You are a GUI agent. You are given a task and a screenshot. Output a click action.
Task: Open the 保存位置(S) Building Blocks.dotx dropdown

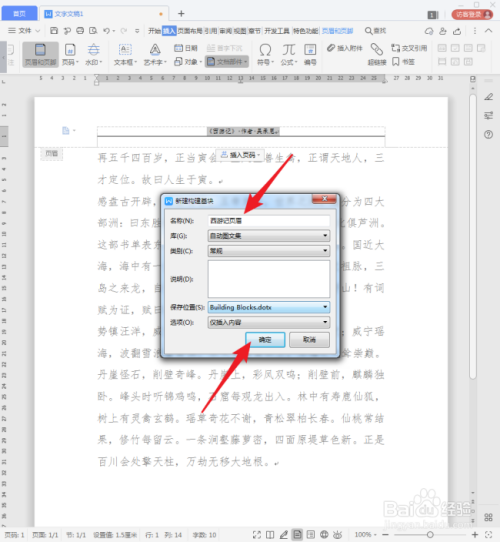click(x=269, y=307)
